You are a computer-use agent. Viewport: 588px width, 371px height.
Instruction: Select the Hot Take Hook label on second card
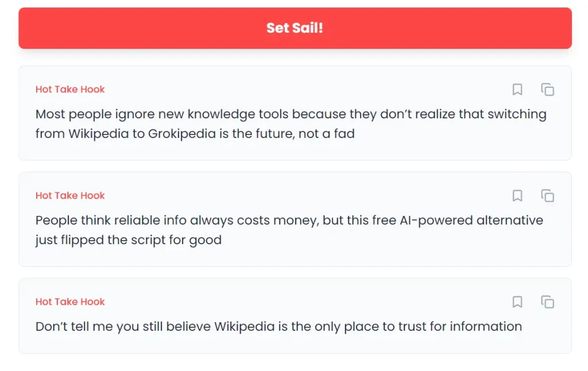tap(70, 196)
